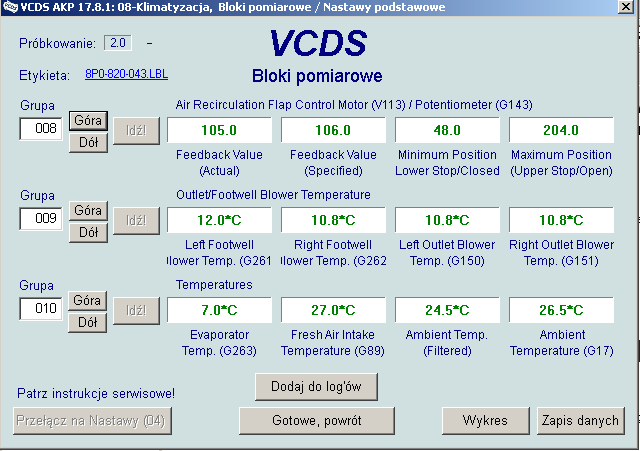640x451 pixels.
Task: Select Left Footwell temperature 12.0*C
Action: tap(219, 220)
